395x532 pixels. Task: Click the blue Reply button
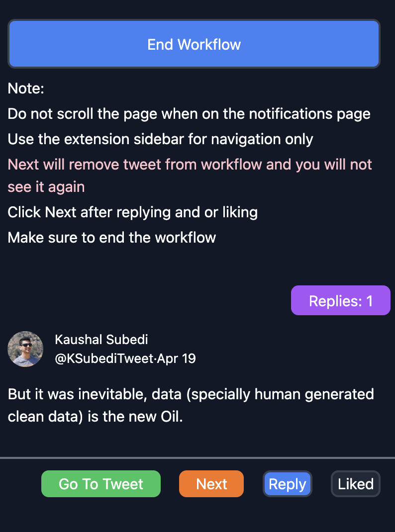point(288,484)
